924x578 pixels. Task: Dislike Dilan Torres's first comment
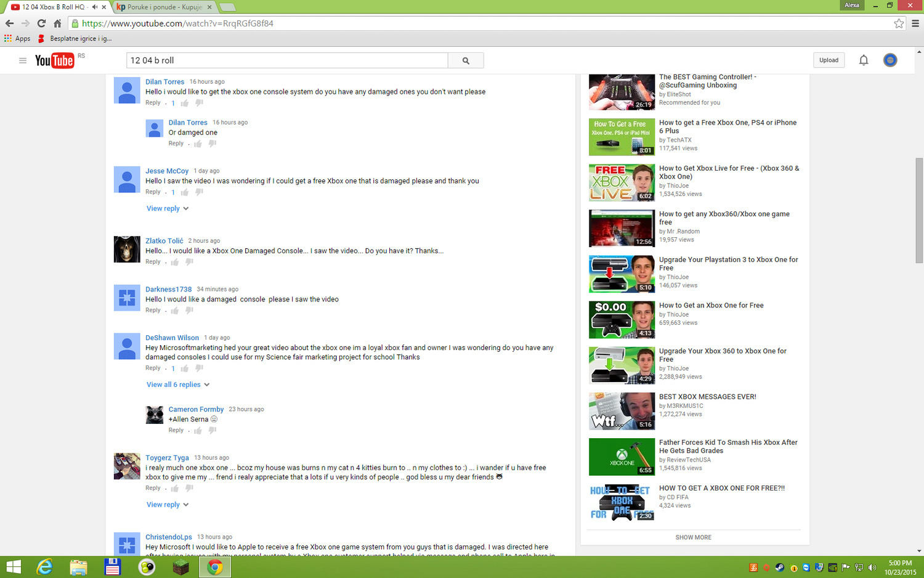pyautogui.click(x=199, y=103)
